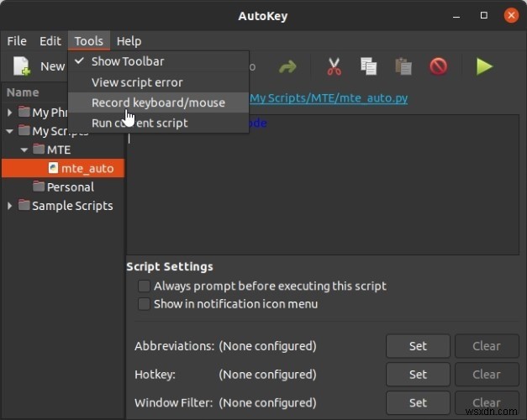Image resolution: width=527 pixels, height=420 pixels.
Task: Open the Help menu
Action: (x=129, y=41)
